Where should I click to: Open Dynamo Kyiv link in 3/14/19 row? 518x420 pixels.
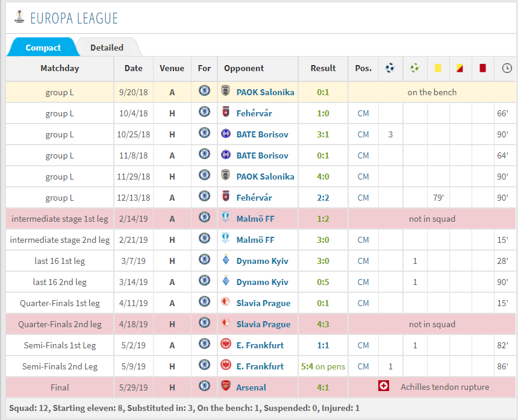[x=262, y=282]
